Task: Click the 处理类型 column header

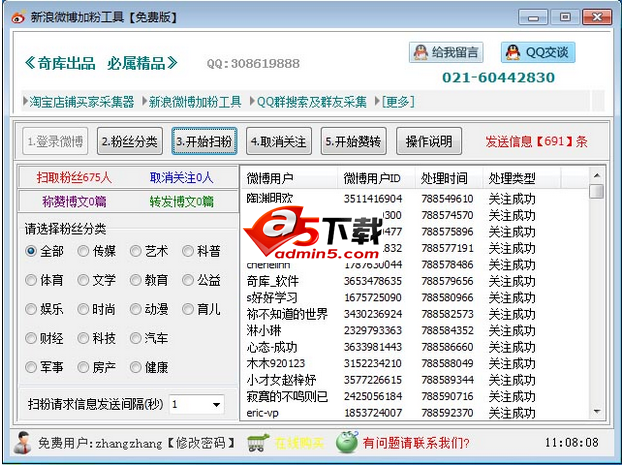Action: point(522,178)
